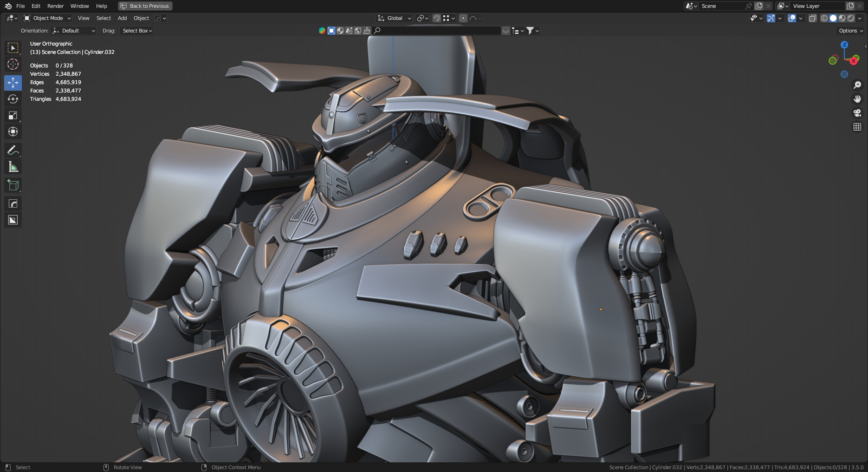Open the proportional falloff curve dropdown
Image resolution: width=868 pixels, height=472 pixels.
pyautogui.click(x=475, y=18)
